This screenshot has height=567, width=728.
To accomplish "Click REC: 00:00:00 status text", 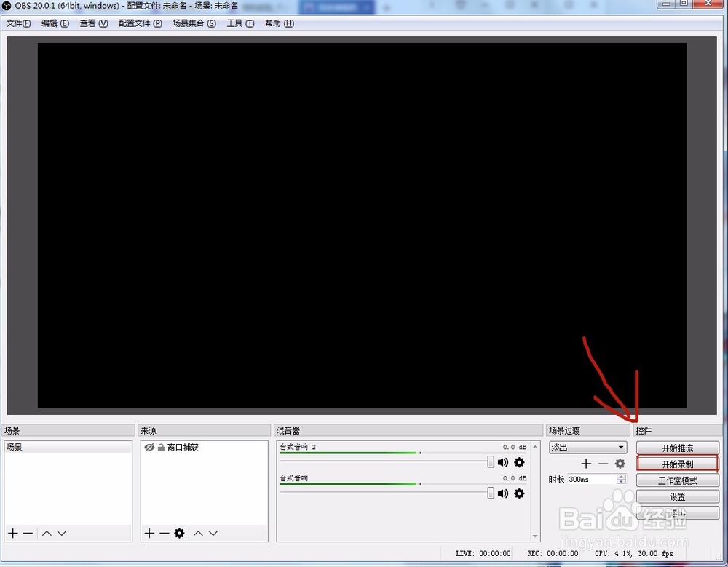I will point(553,553).
